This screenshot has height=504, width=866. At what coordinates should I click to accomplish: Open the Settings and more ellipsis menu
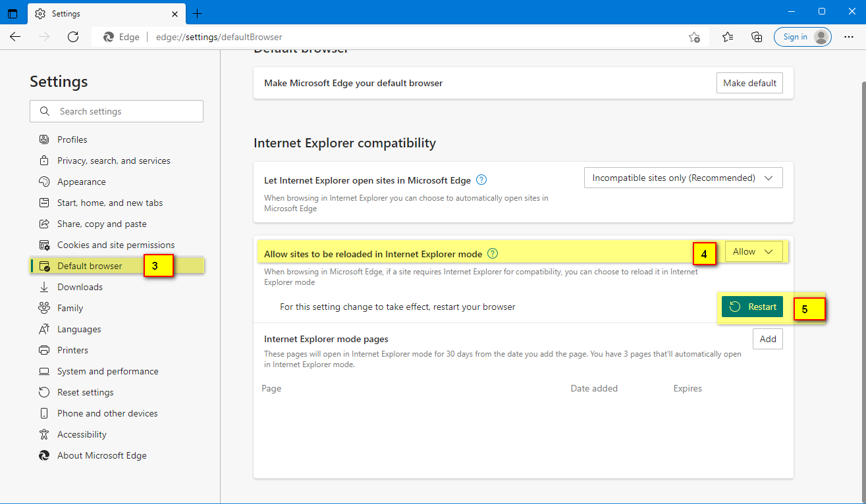(849, 37)
